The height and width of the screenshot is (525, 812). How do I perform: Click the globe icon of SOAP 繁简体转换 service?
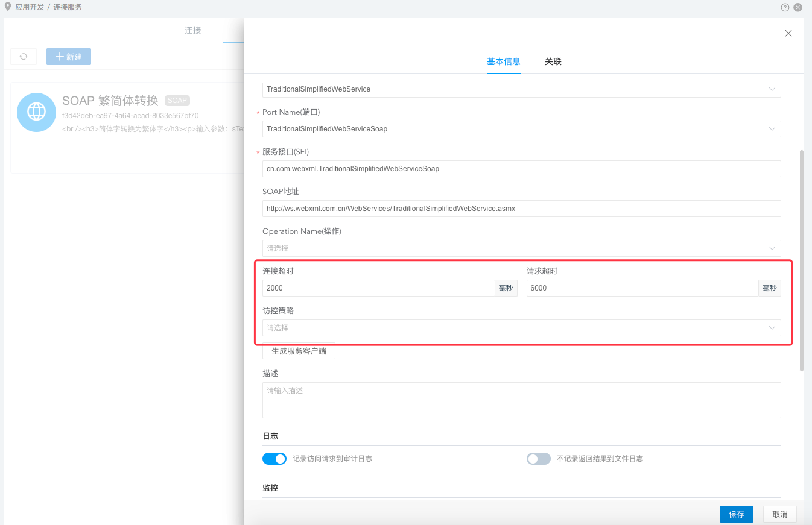click(x=36, y=112)
